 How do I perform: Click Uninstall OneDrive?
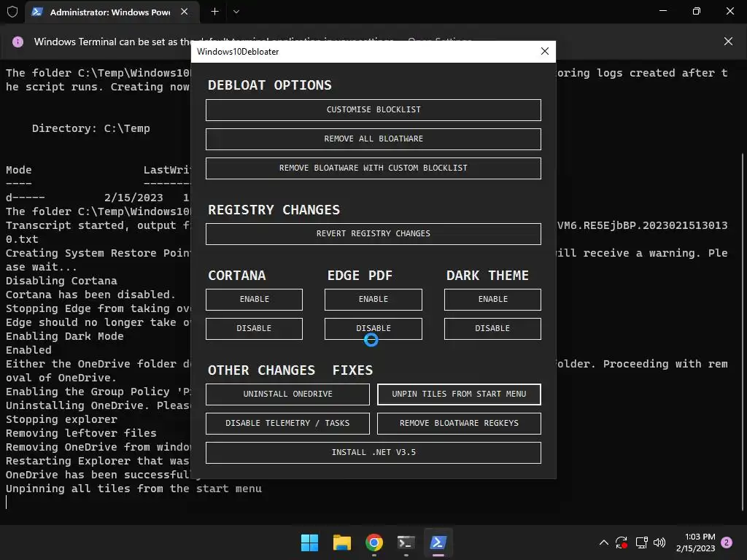287,394
